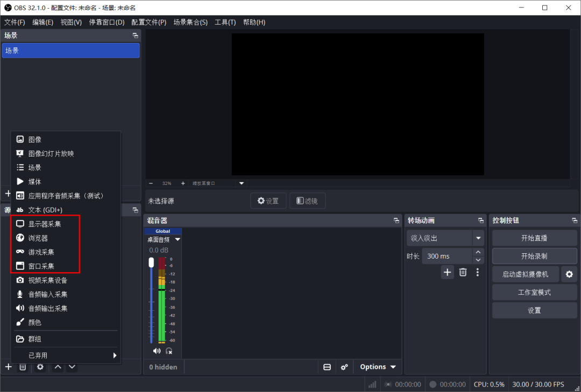Open the mixer Options dropdown
Image resolution: width=581 pixels, height=392 pixels.
378,367
